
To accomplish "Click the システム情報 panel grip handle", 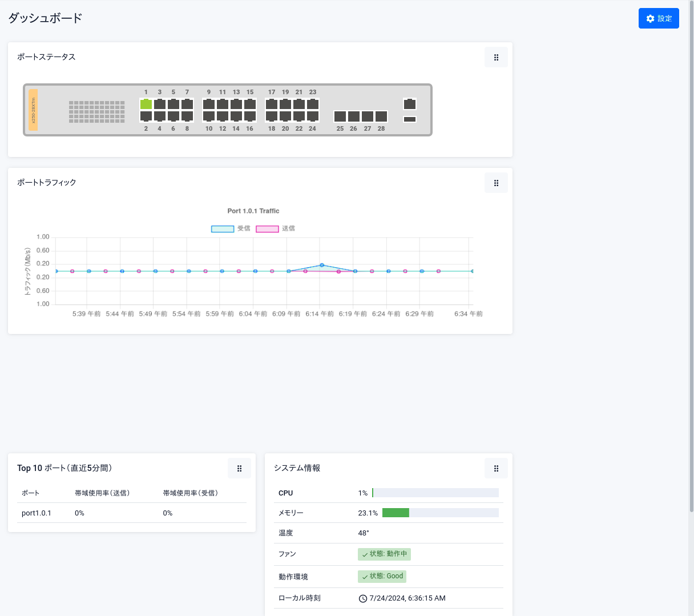I will point(496,468).
